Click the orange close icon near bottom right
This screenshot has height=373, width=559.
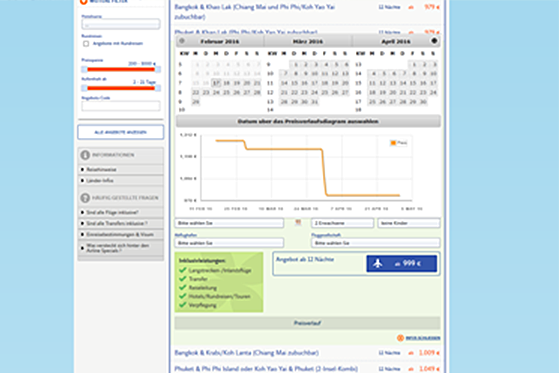coord(400,338)
